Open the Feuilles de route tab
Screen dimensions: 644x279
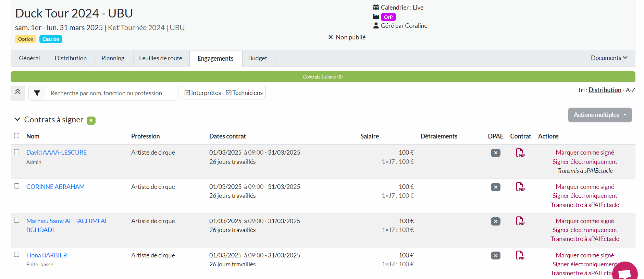pos(161,58)
